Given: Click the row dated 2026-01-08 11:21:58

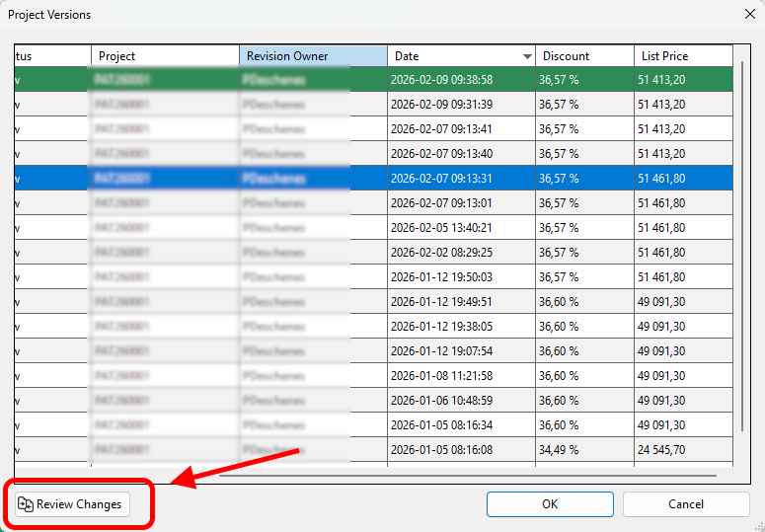Looking at the screenshot, I should click(x=455, y=376).
